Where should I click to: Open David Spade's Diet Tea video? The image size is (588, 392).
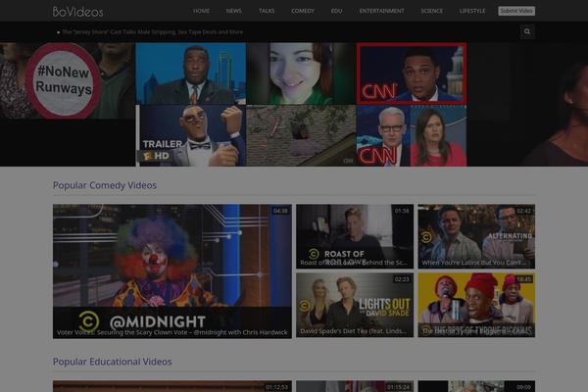[355, 305]
